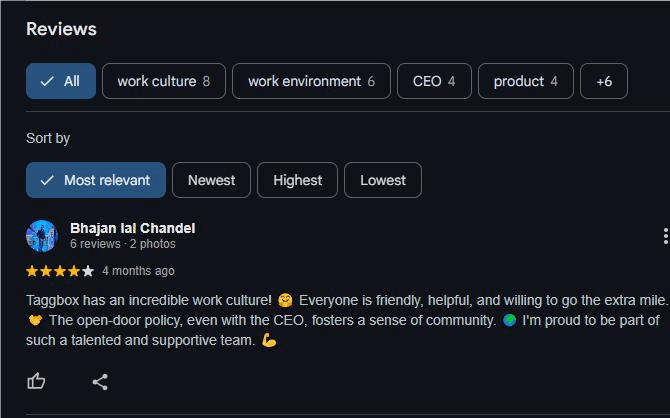Filter reviews by work culture

tap(163, 81)
